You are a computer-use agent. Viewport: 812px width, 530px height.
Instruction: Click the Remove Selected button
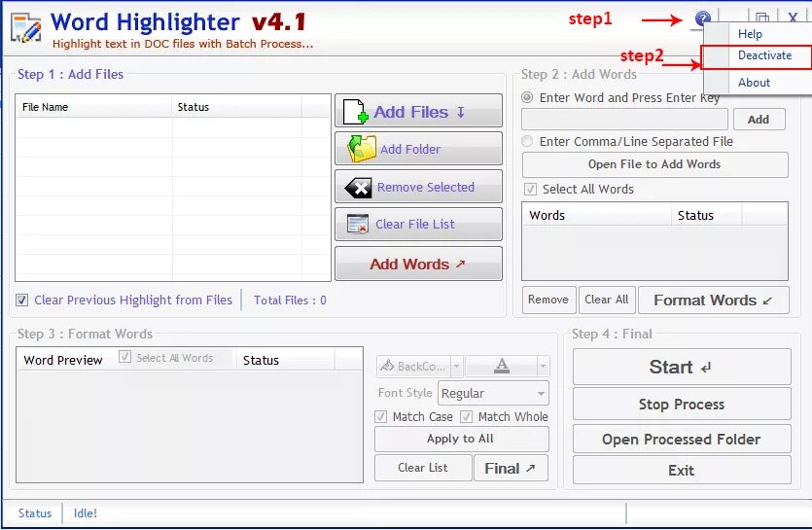418,187
